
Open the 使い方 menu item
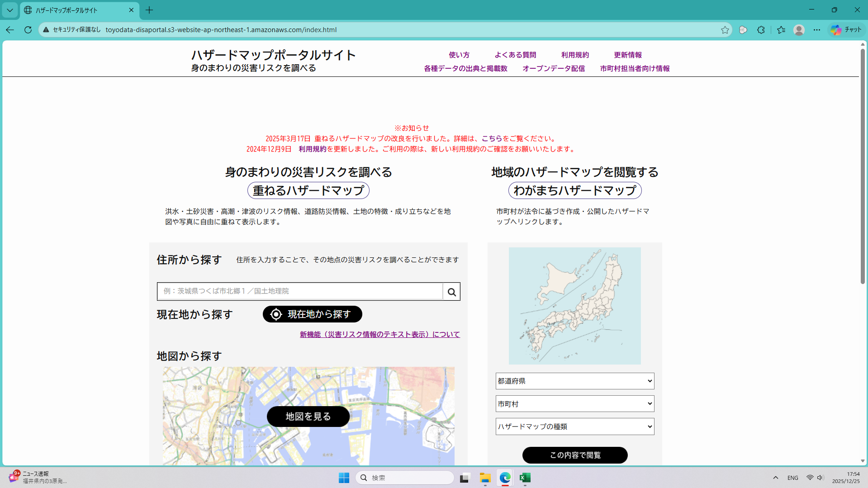(x=459, y=55)
